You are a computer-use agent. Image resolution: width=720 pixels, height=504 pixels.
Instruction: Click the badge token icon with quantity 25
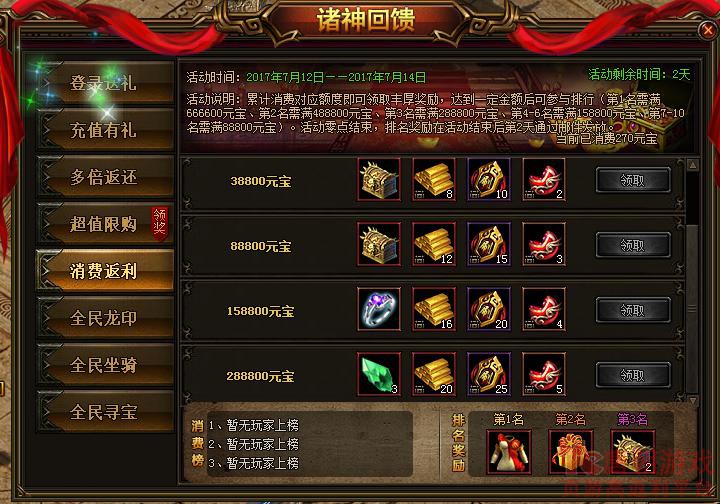(489, 375)
